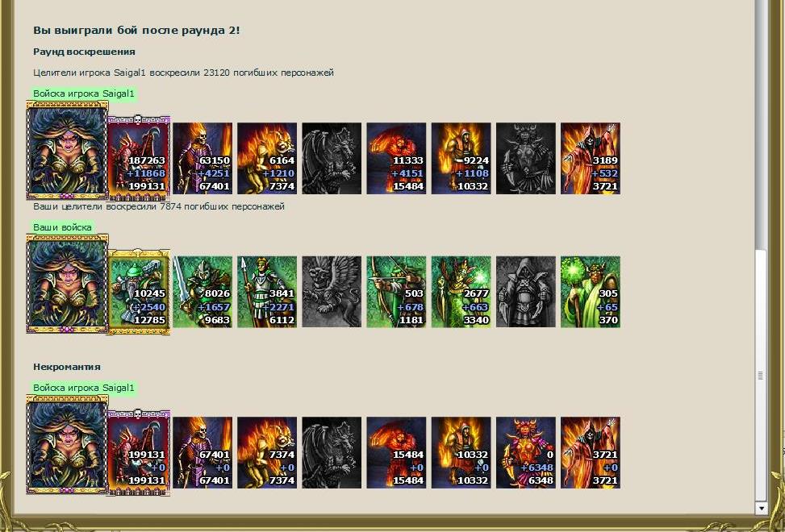Click the swordsman unit with 9683 total
785x532 pixels.
click(203, 292)
